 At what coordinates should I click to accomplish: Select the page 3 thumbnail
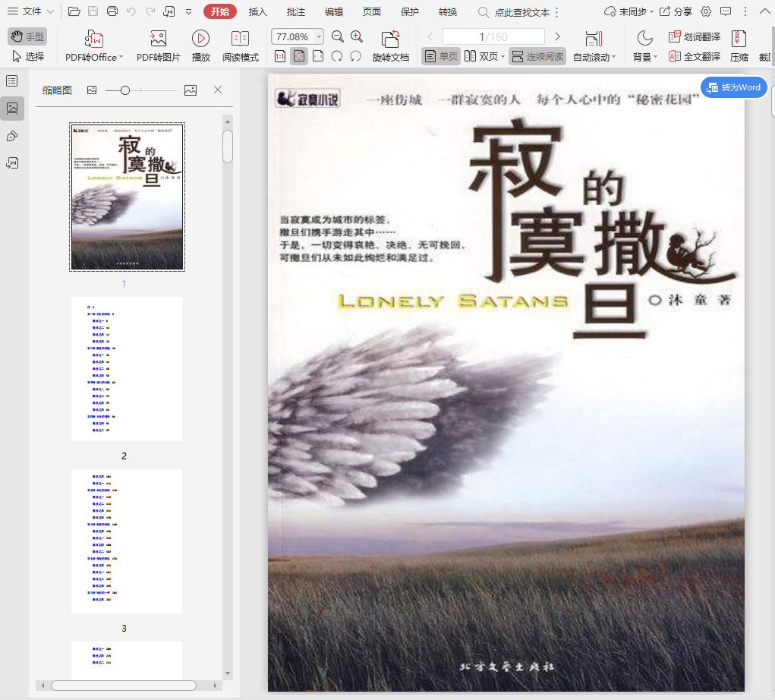pyautogui.click(x=127, y=541)
